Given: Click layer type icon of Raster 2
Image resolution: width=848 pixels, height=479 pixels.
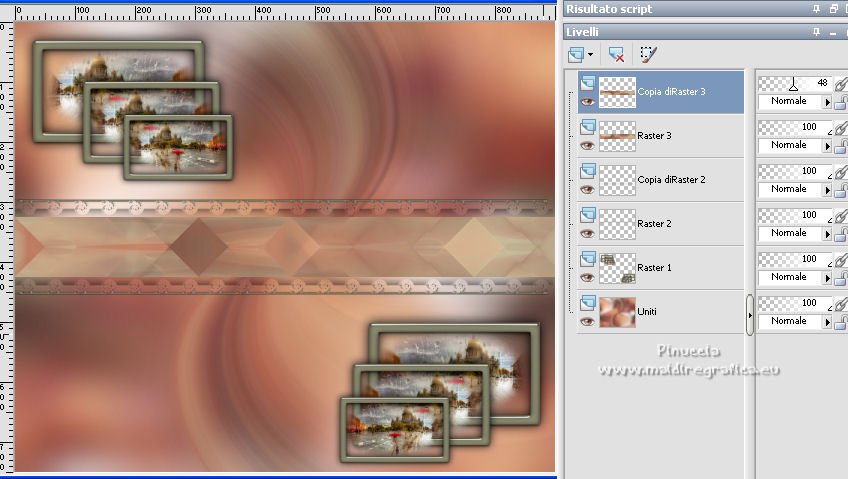Looking at the screenshot, I should [x=588, y=215].
